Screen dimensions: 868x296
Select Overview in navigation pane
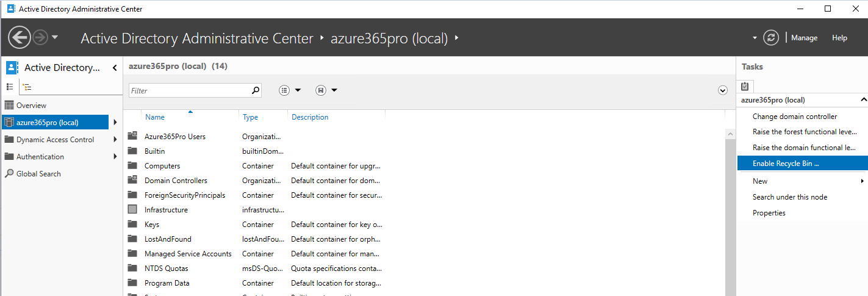[x=31, y=106]
